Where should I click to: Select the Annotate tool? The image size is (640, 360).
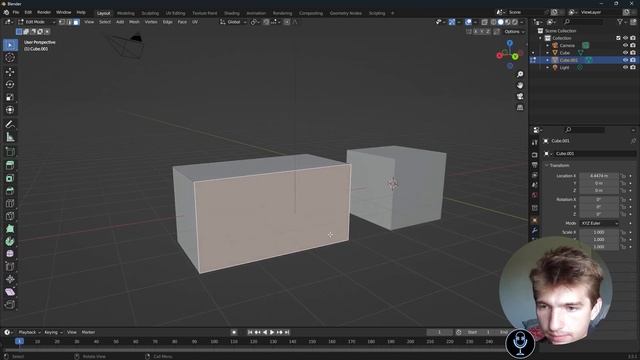point(10,124)
